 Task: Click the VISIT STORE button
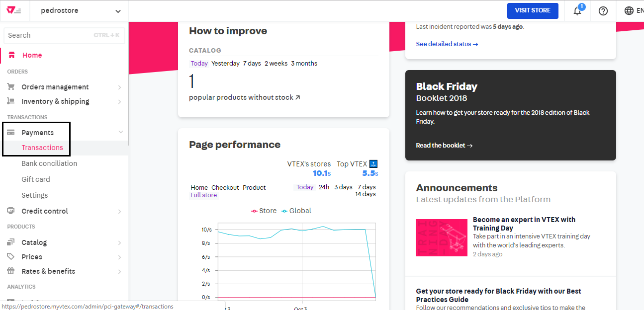[x=533, y=10]
